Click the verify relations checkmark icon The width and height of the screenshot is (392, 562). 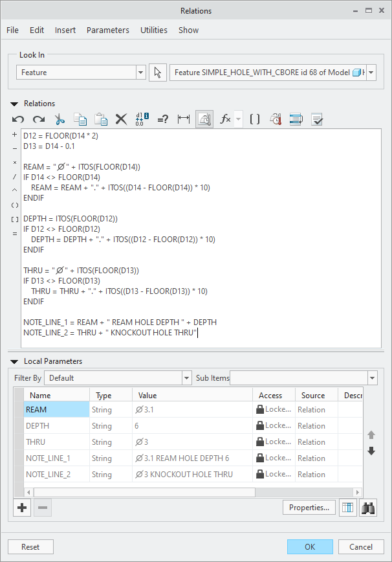click(317, 119)
